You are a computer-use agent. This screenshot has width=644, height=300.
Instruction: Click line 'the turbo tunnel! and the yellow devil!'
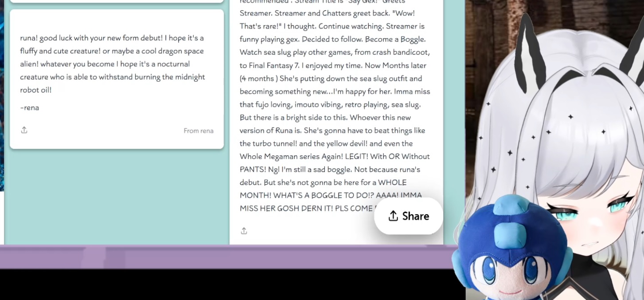304,143
